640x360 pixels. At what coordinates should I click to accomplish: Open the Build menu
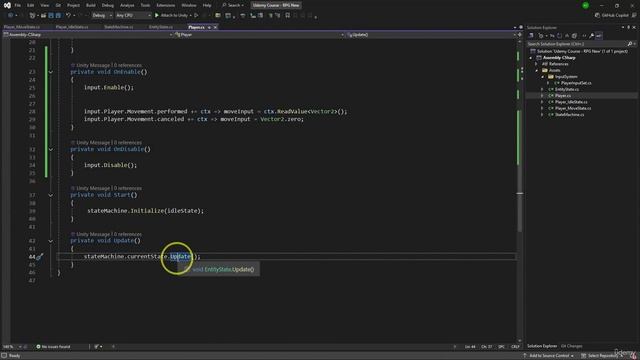pos(91,5)
